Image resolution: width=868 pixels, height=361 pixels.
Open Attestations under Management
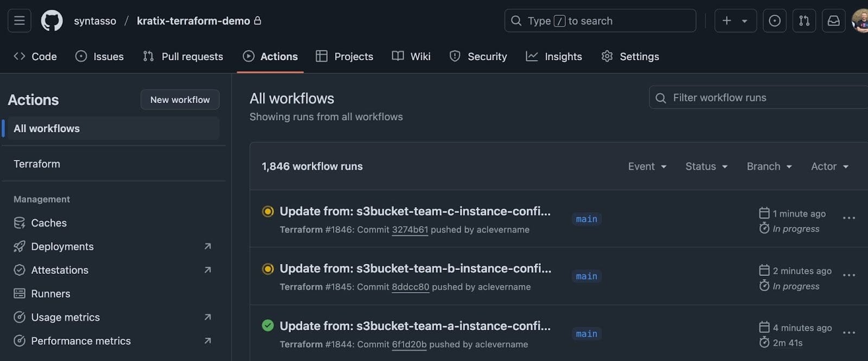(60, 270)
